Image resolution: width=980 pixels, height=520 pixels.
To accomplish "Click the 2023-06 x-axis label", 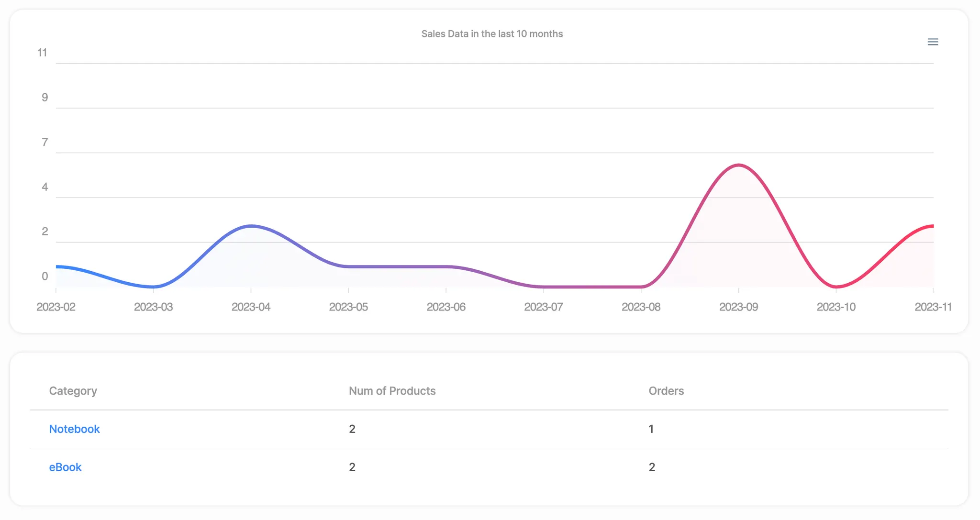I will 446,307.
